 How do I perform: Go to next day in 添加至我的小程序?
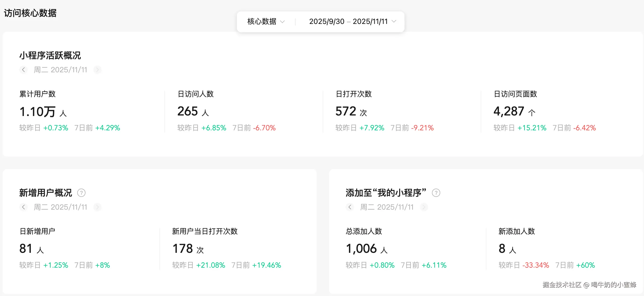[424, 207]
